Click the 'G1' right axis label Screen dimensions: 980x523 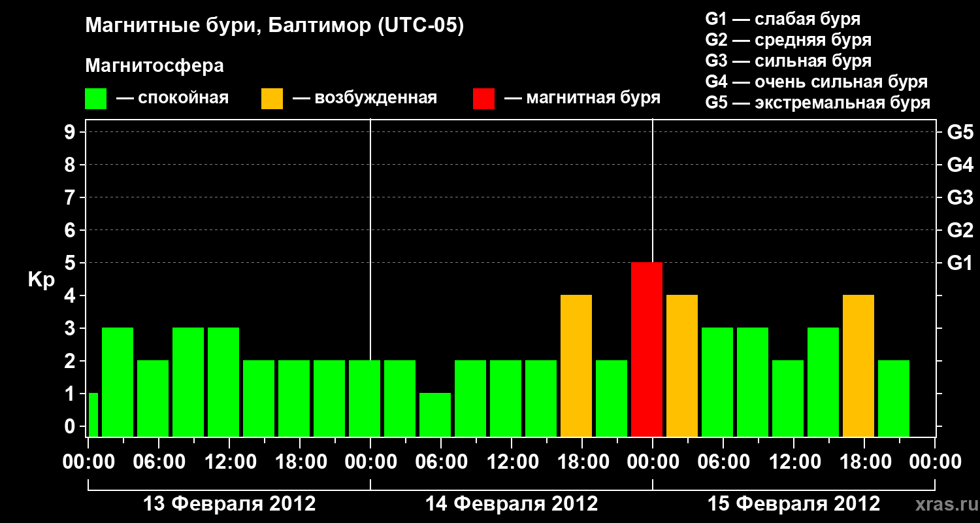pos(960,263)
